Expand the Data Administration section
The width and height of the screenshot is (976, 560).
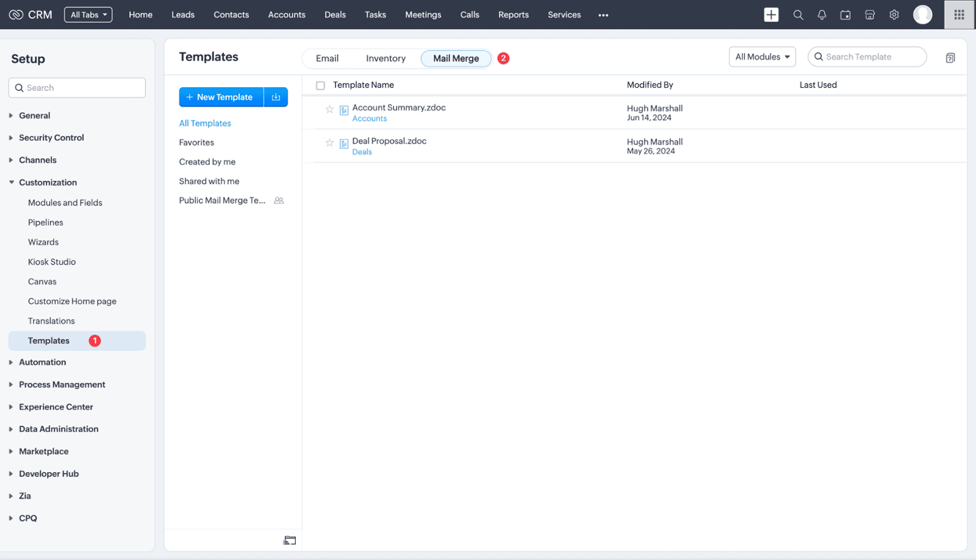tap(59, 429)
